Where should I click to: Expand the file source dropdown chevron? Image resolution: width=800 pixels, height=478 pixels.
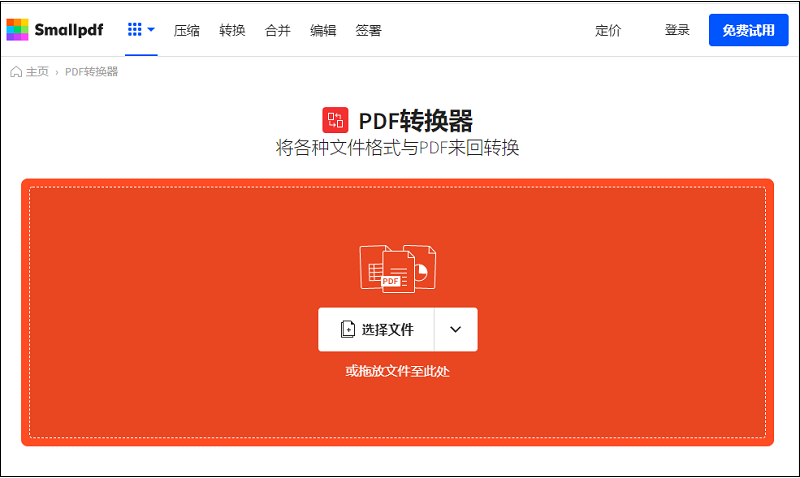point(456,330)
